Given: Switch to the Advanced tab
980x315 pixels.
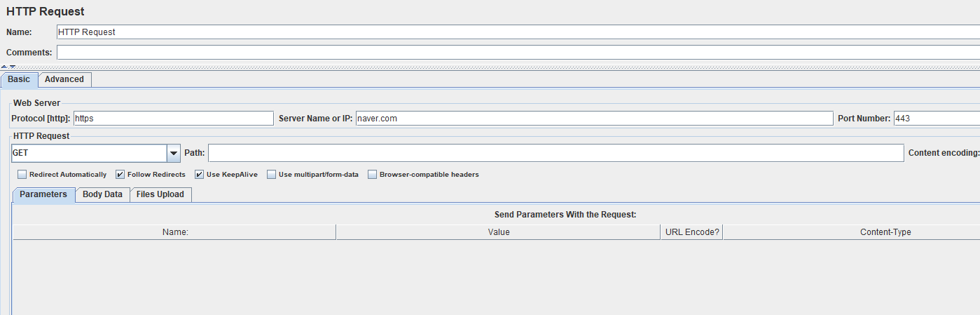Looking at the screenshot, I should pyautogui.click(x=64, y=79).
